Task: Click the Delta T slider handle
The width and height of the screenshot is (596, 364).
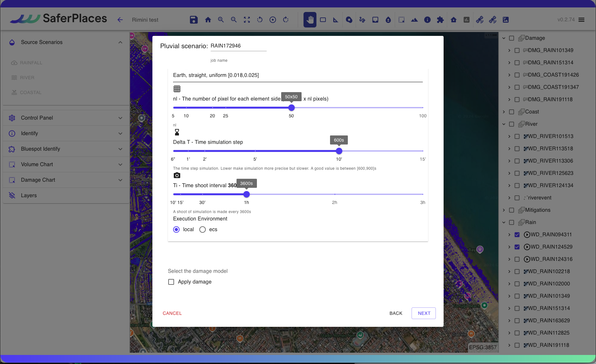Action: tap(339, 151)
